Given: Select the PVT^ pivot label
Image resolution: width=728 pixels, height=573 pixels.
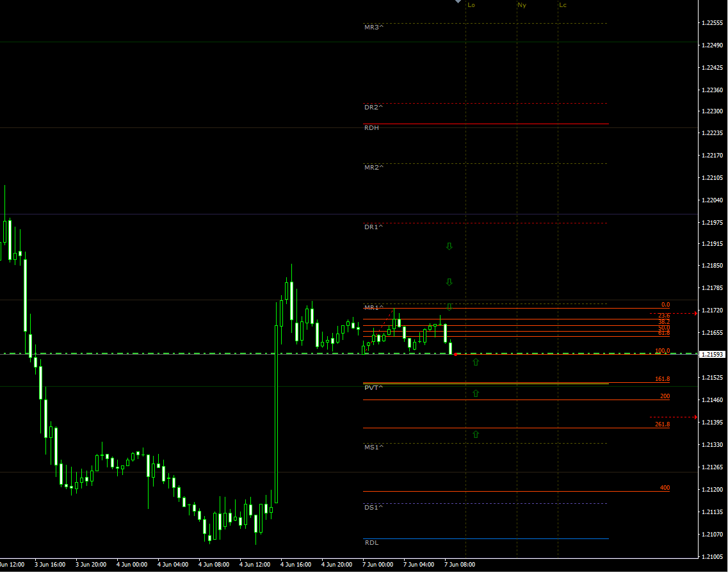Looking at the screenshot, I should click(x=373, y=388).
